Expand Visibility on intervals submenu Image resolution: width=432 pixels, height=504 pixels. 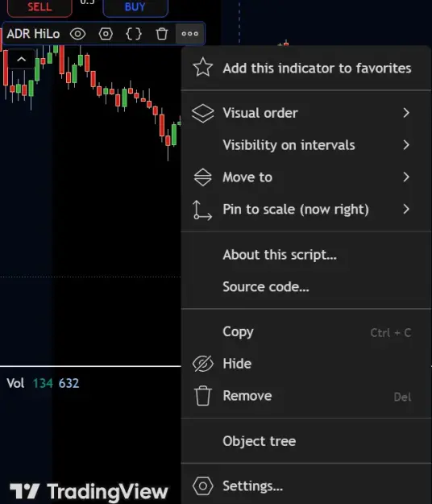[x=306, y=145]
